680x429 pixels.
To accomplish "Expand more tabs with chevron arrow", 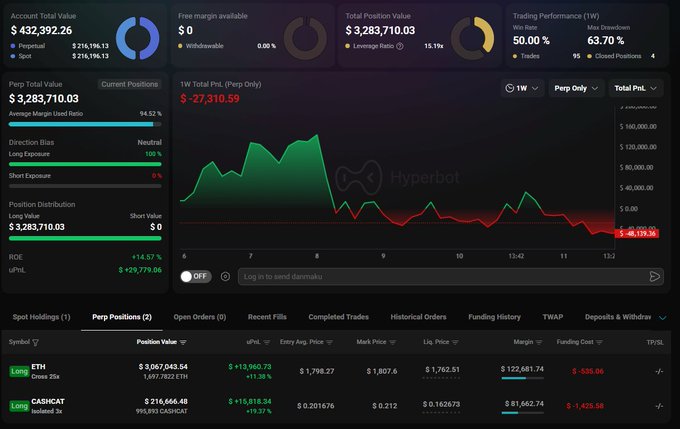I will (663, 318).
